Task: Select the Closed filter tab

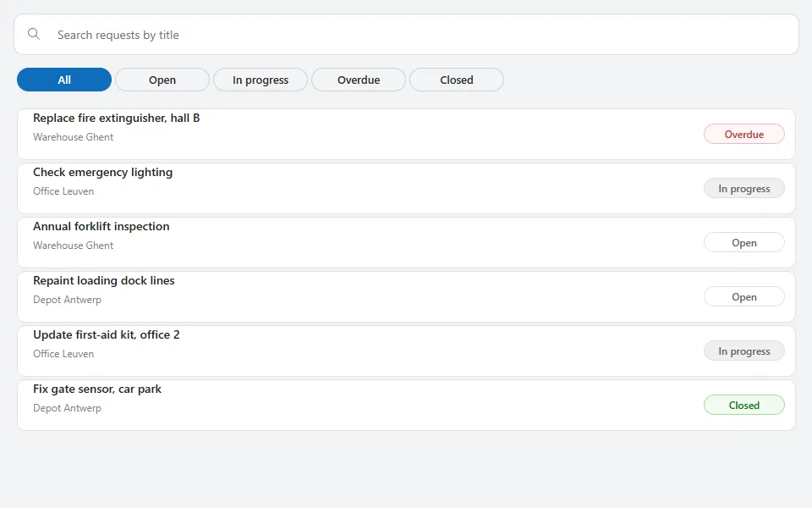Action: tap(457, 80)
